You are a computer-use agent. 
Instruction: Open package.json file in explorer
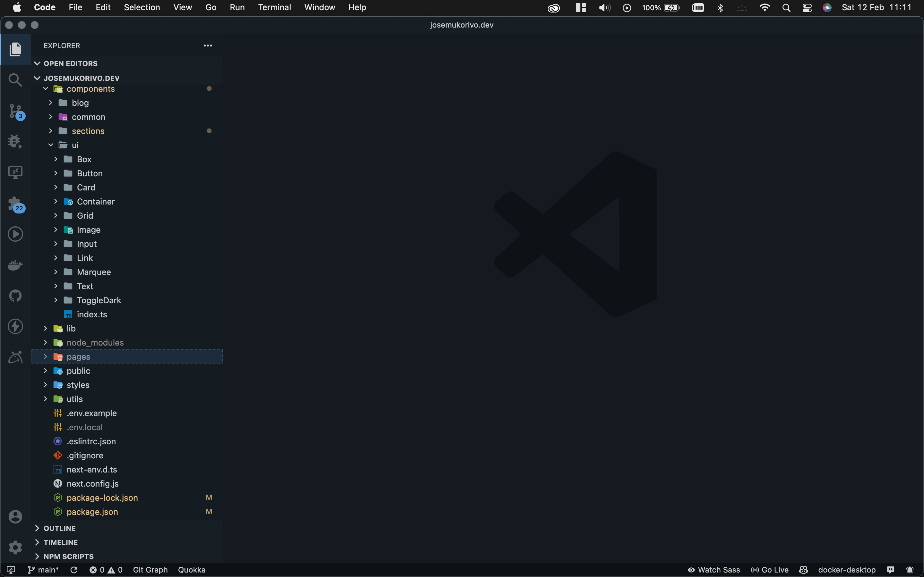(92, 512)
